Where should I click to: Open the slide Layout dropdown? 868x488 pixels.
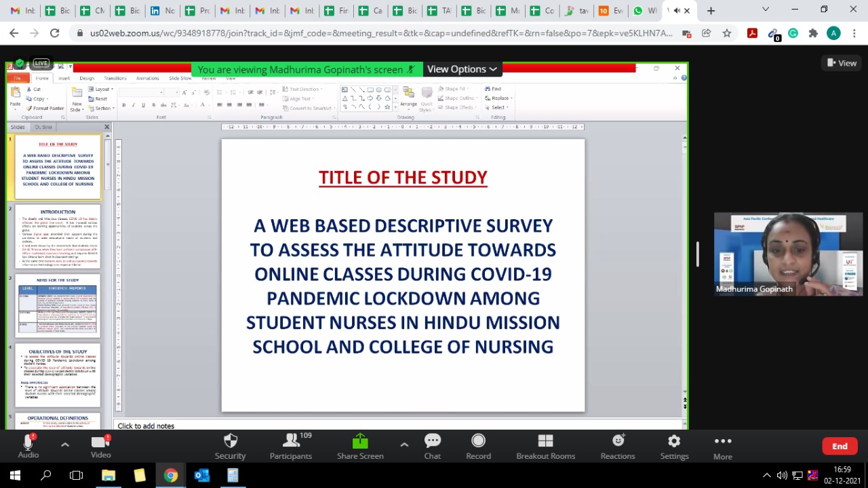tap(102, 89)
